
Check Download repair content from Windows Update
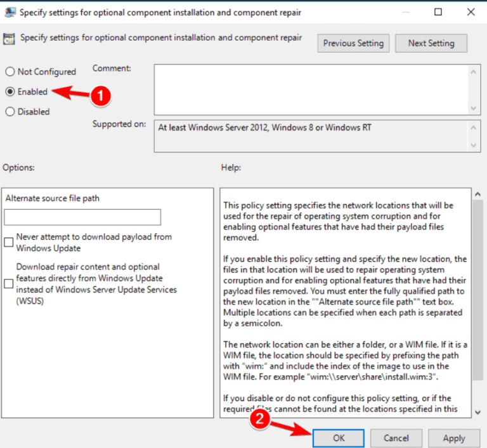click(9, 283)
